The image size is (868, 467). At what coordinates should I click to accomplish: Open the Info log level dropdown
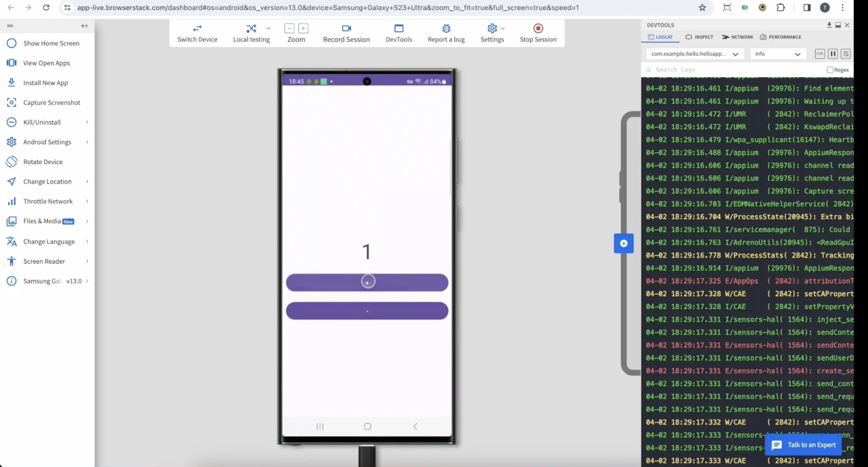click(777, 54)
